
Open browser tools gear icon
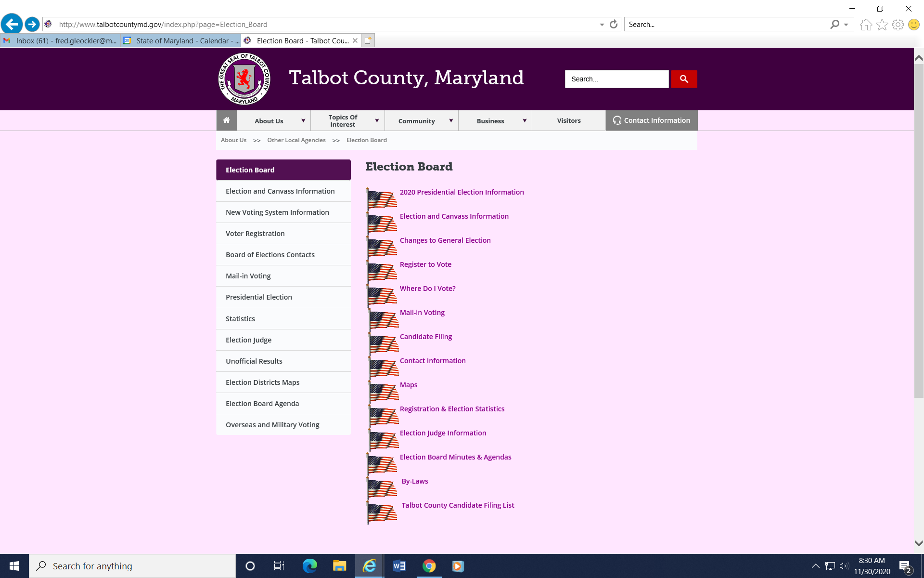[898, 25]
